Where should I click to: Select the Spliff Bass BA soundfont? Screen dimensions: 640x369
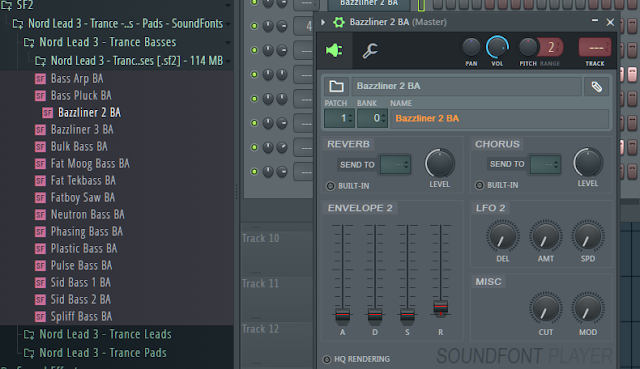pos(74,317)
